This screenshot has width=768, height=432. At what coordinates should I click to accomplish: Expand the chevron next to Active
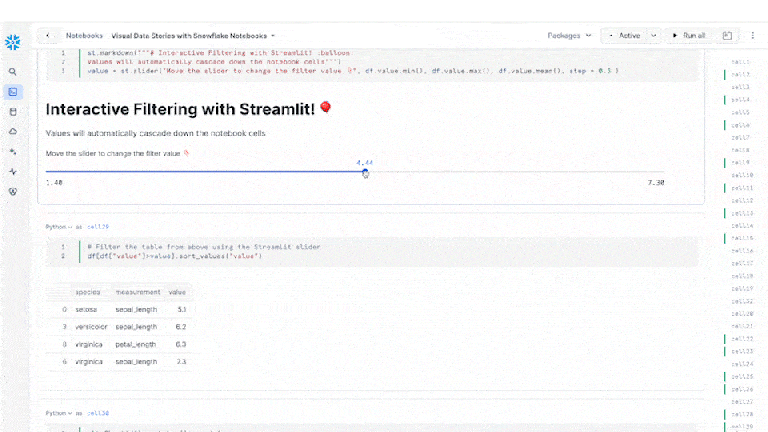(653, 35)
